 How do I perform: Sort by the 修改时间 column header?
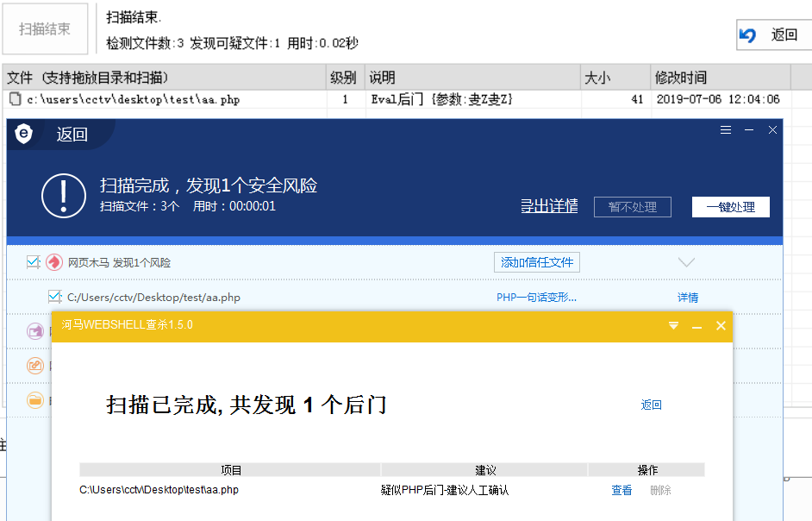coord(720,78)
